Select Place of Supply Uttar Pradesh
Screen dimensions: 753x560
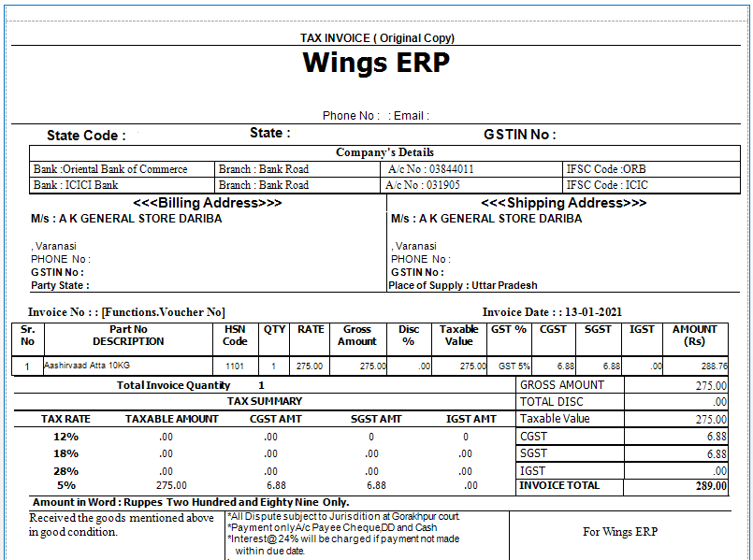[461, 285]
